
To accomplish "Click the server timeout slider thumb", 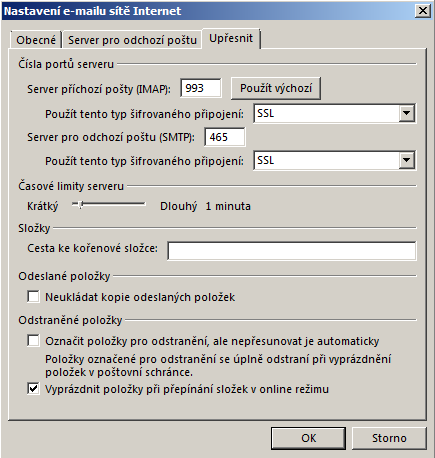I will tap(79, 205).
